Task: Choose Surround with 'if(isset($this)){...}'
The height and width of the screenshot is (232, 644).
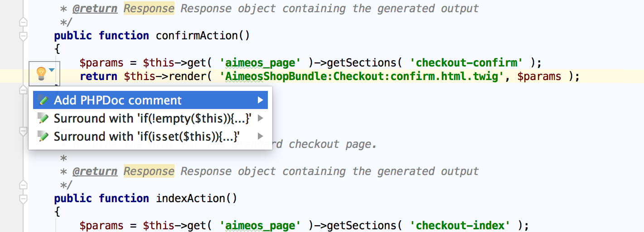Action: pyautogui.click(x=150, y=136)
